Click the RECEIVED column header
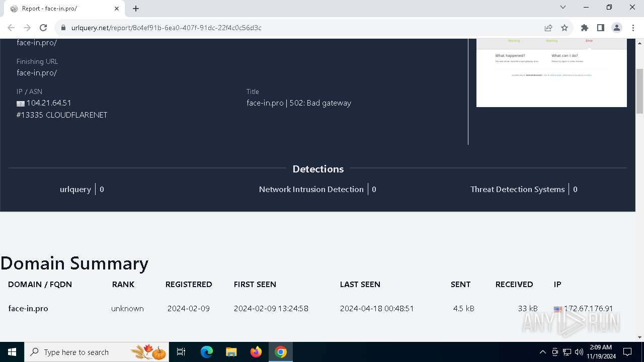 514,284
